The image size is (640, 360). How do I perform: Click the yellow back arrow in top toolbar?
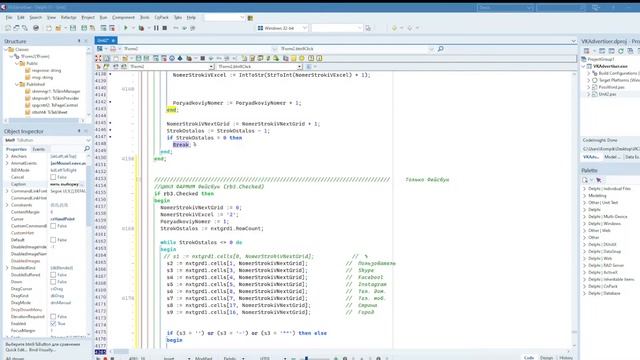394,28
